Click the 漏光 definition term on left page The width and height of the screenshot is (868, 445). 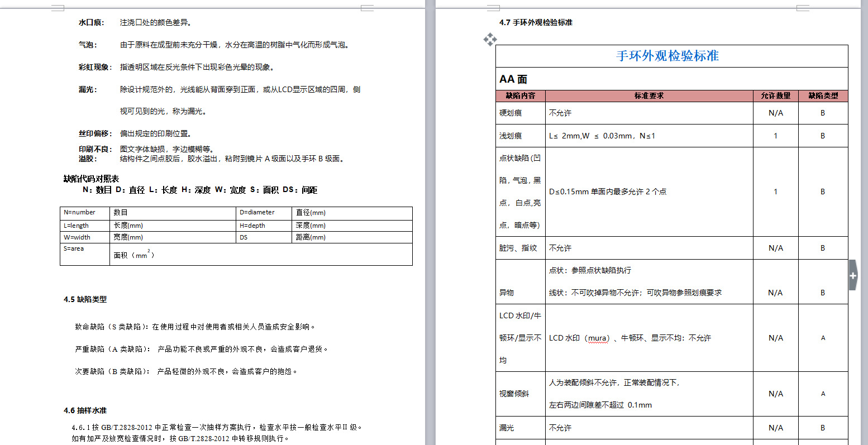(x=88, y=90)
